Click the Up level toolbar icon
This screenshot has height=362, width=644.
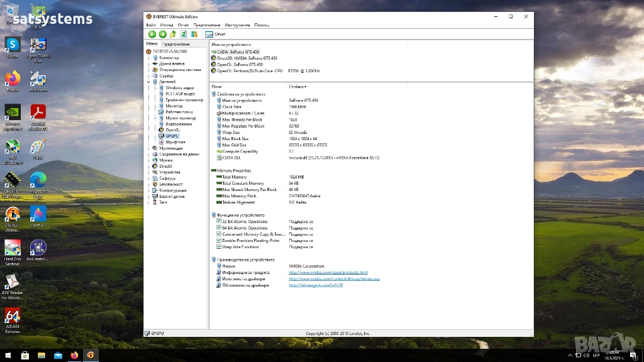(173, 34)
